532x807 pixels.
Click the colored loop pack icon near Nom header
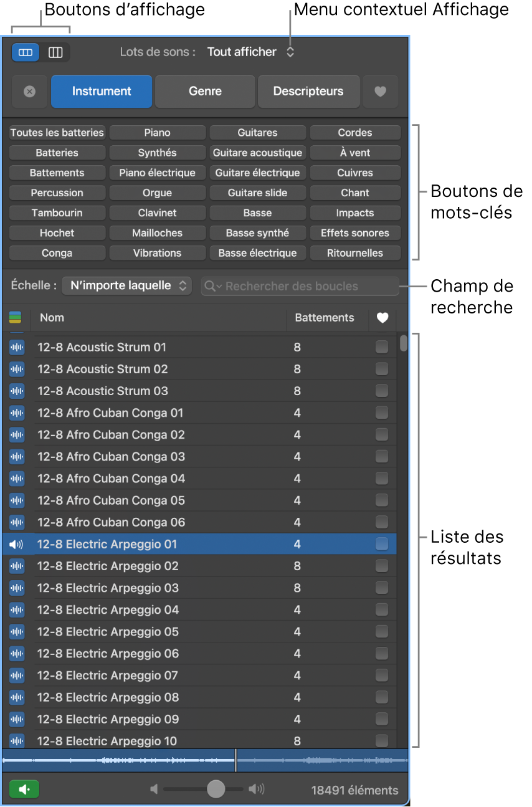(x=16, y=318)
